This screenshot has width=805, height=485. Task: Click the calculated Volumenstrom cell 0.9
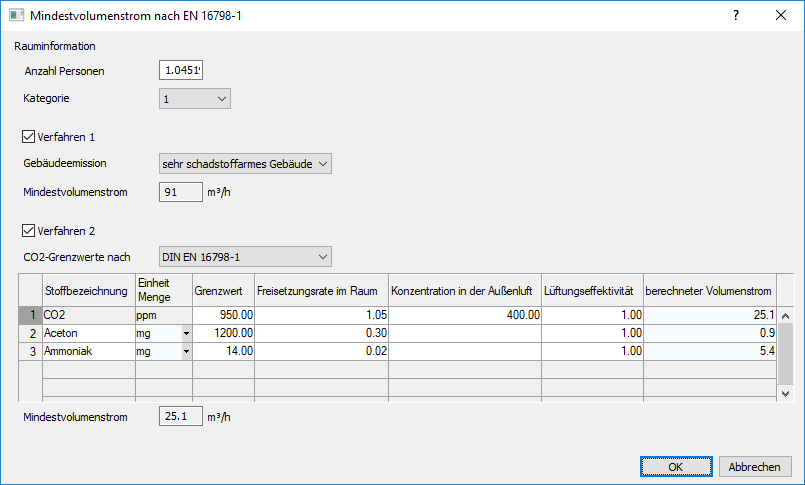pyautogui.click(x=710, y=334)
